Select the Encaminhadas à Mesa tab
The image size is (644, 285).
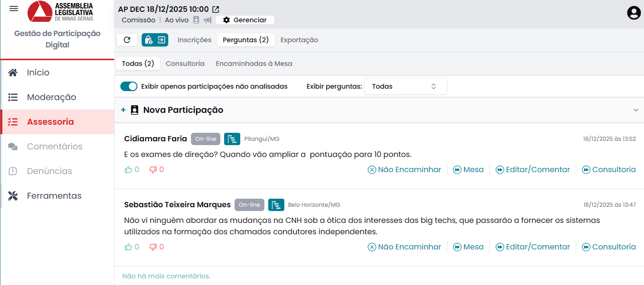coord(254,64)
